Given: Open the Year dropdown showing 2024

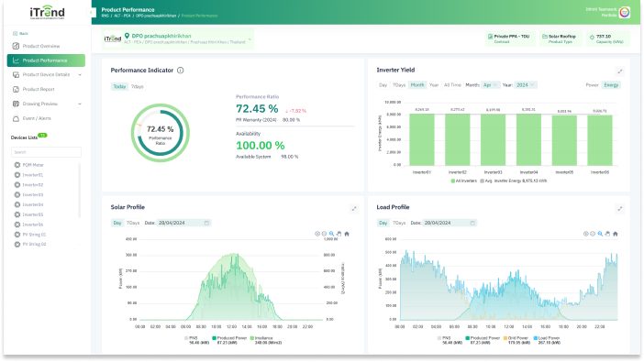Looking at the screenshot, I should coord(526,85).
